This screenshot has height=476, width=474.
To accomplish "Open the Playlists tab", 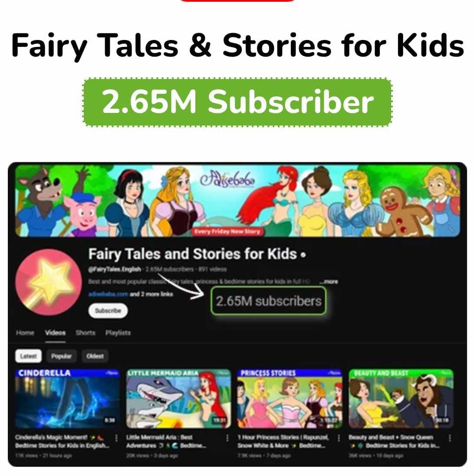I will (118, 333).
